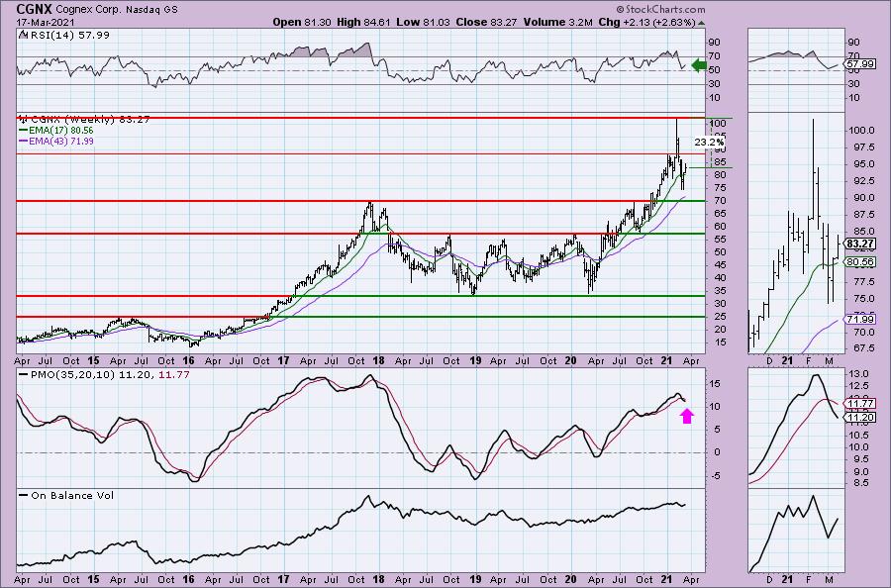Click the 57.99 RSI tag in zoom panel
The image size is (891, 588).
[859, 63]
